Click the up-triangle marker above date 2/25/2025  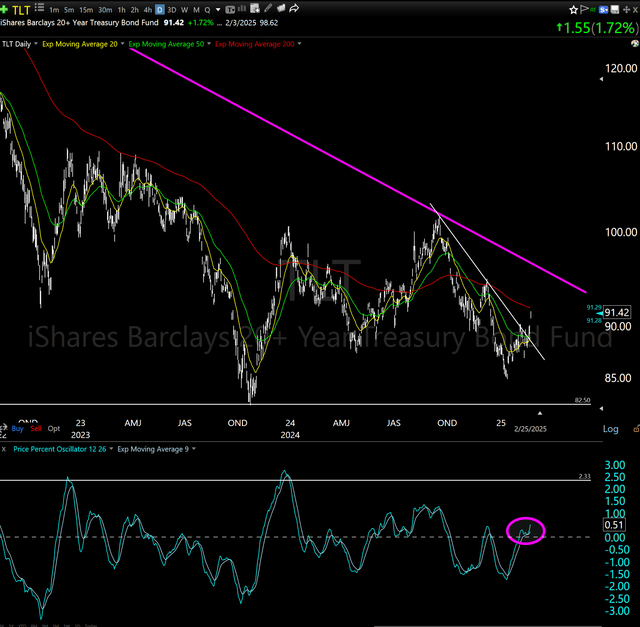coord(540,414)
